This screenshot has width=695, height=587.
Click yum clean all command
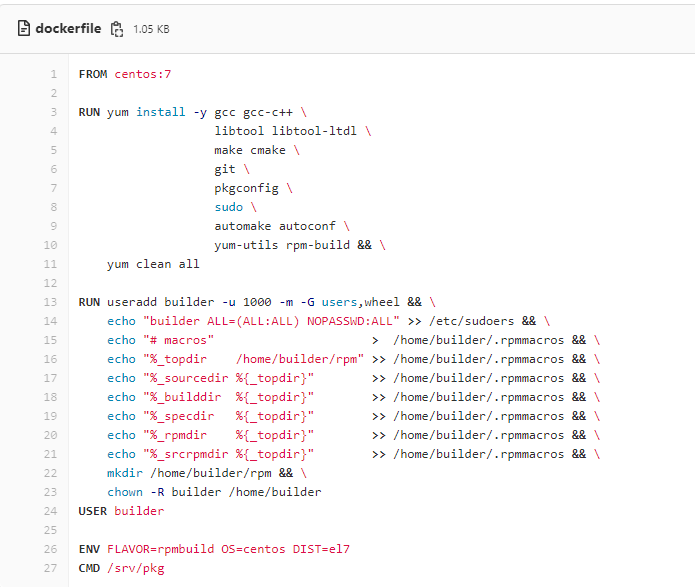153,264
